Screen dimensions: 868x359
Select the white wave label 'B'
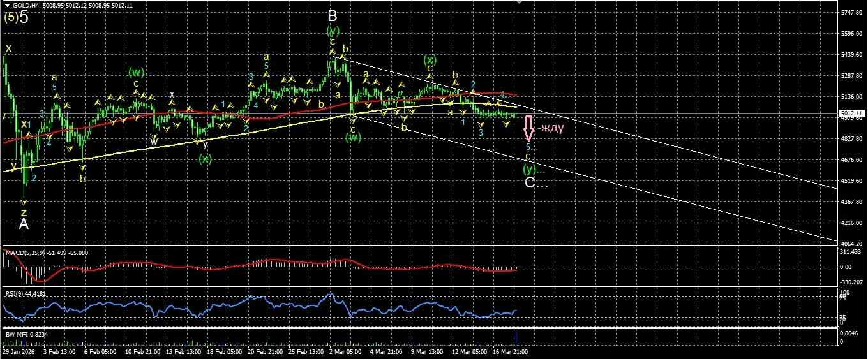[x=333, y=17]
